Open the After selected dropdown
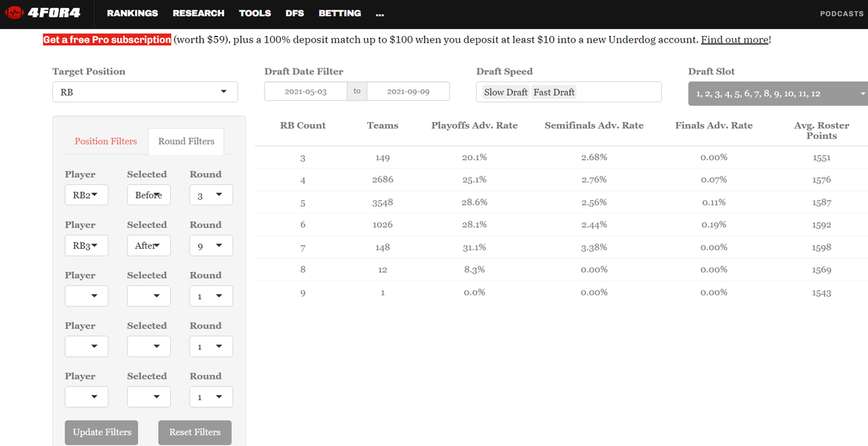Viewport: 868px width, 446px height. click(x=149, y=245)
